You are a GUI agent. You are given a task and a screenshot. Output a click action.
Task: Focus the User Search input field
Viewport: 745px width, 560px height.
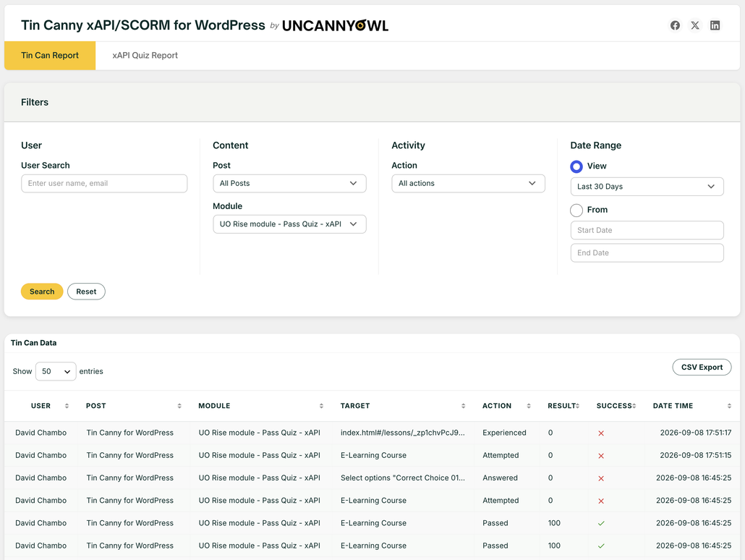click(x=104, y=184)
